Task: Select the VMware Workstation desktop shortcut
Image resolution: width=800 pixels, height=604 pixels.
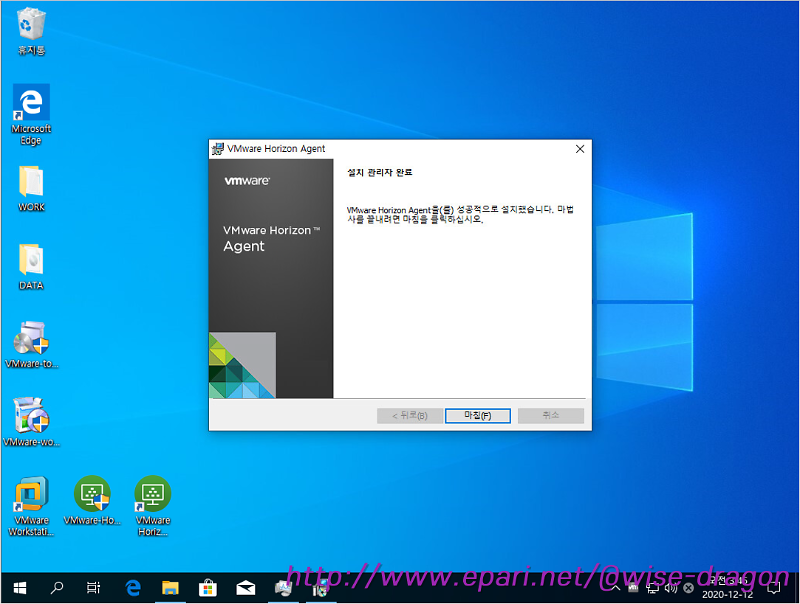Action: coord(31,506)
